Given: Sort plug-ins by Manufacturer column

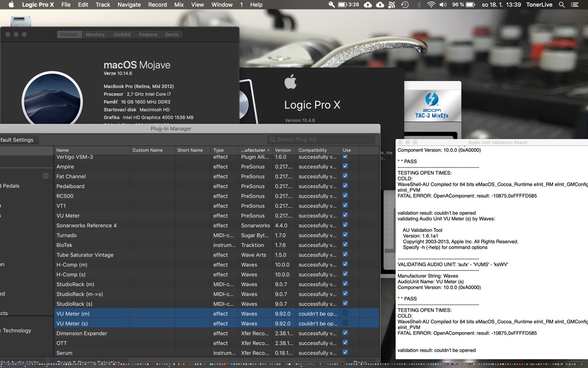Looking at the screenshot, I should coord(255,150).
